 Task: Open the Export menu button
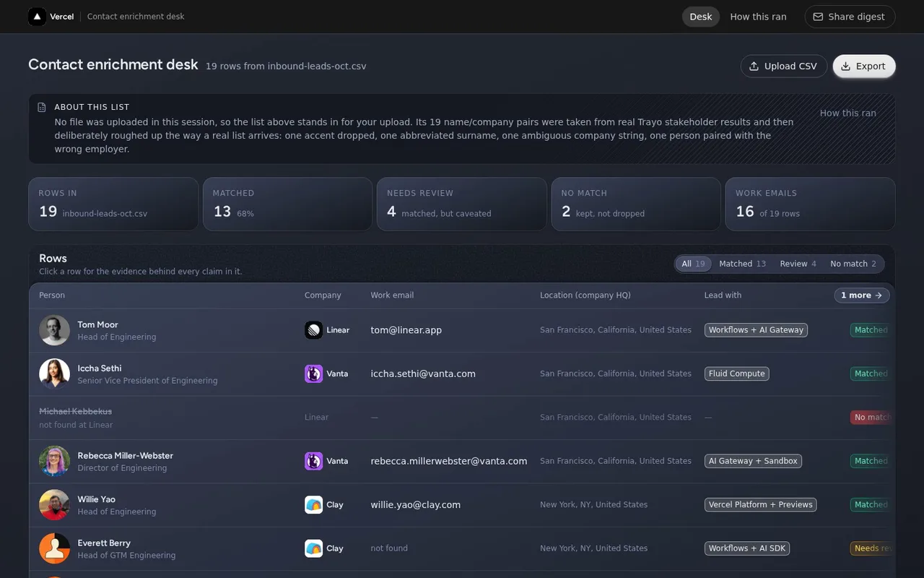(x=864, y=66)
